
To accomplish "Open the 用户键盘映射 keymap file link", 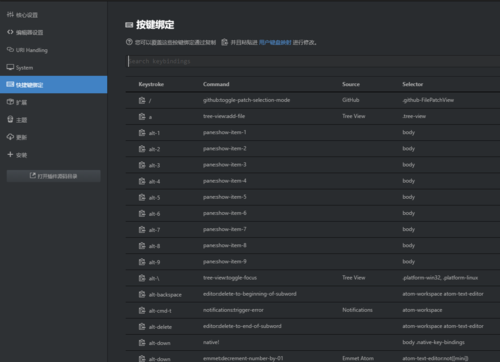I will coord(275,42).
